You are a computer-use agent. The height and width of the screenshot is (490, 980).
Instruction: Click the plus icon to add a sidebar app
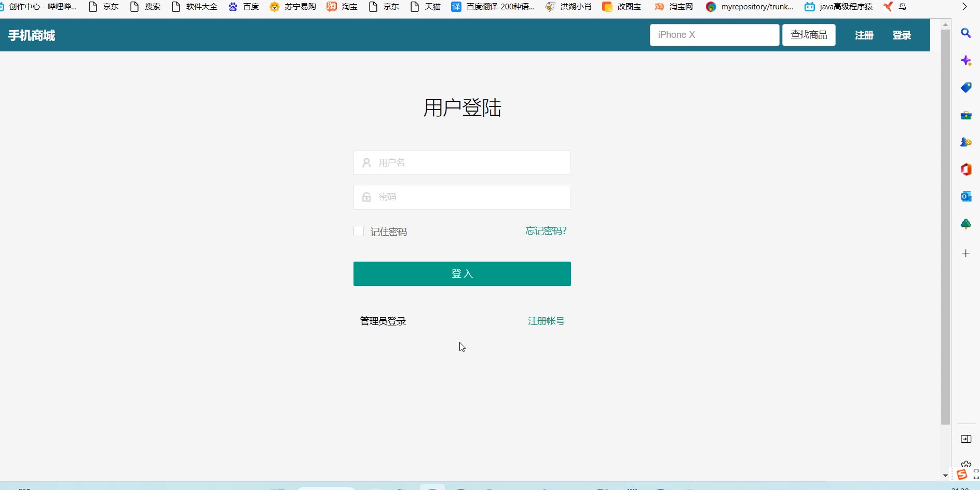tap(965, 253)
